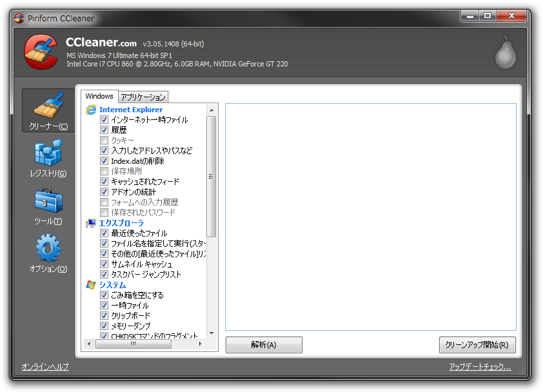The width and height of the screenshot is (543, 392).
Task: Click the Intel Core i7 CPU text
Action: tap(177, 64)
